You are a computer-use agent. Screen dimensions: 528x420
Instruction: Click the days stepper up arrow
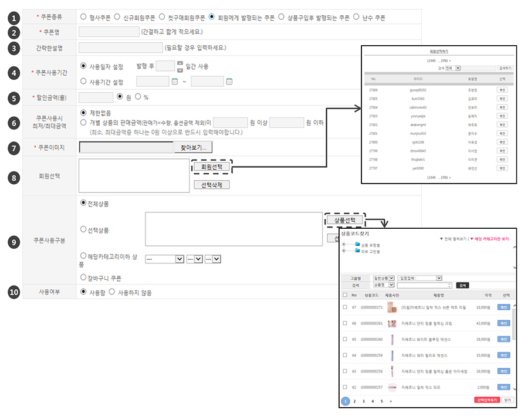coord(180,63)
